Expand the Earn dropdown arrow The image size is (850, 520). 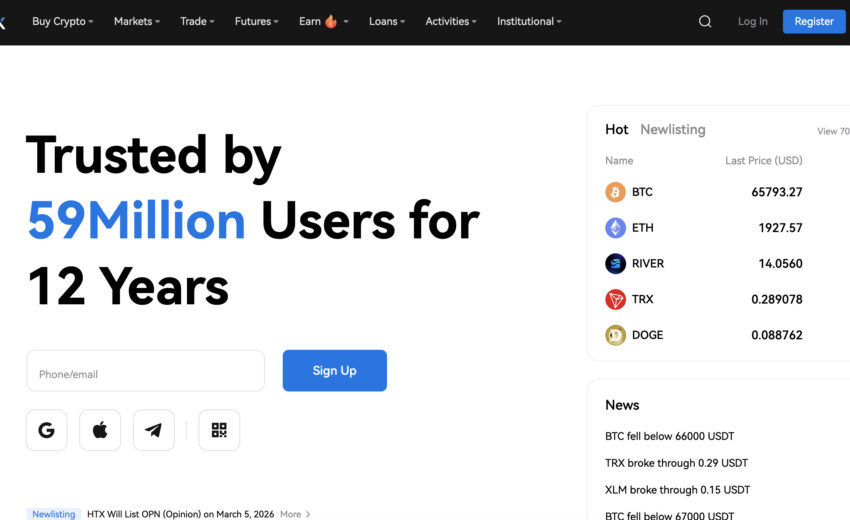point(346,22)
